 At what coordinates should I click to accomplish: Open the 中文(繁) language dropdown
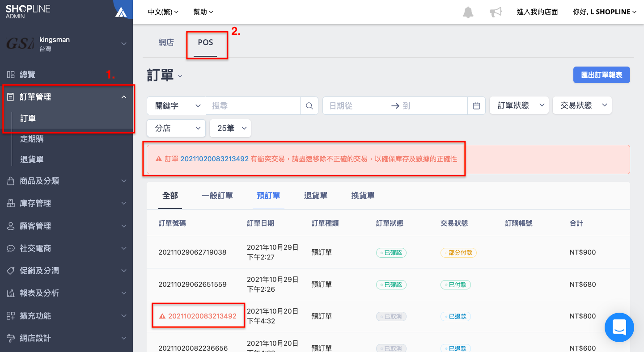(x=163, y=12)
